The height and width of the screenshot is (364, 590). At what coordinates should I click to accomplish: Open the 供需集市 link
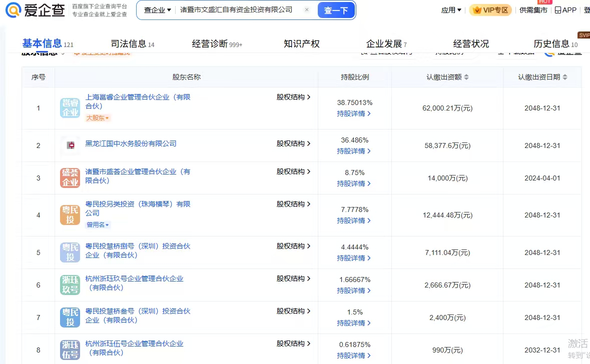[x=533, y=10]
